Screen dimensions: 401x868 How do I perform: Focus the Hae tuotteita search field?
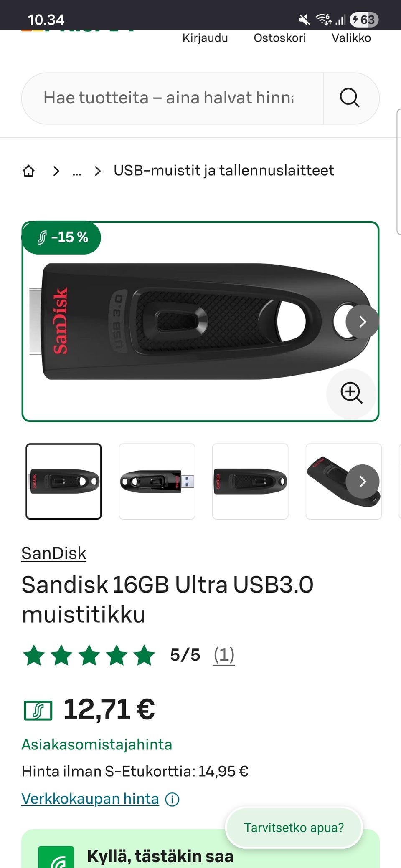173,98
